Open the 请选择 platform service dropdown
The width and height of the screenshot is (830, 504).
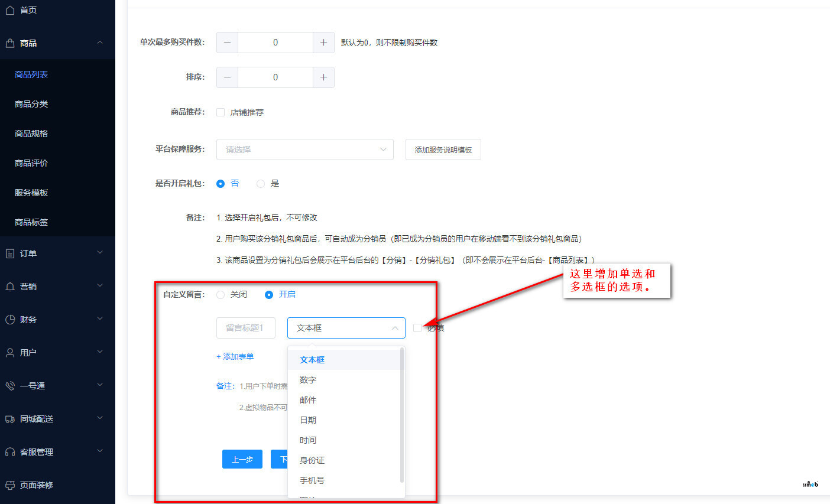tap(304, 149)
